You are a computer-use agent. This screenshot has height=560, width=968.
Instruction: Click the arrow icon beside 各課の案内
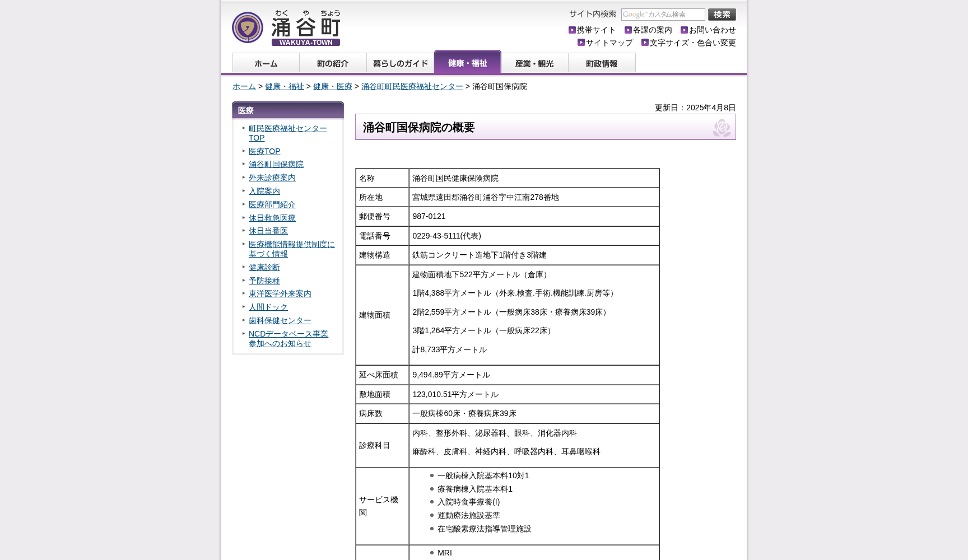(628, 30)
